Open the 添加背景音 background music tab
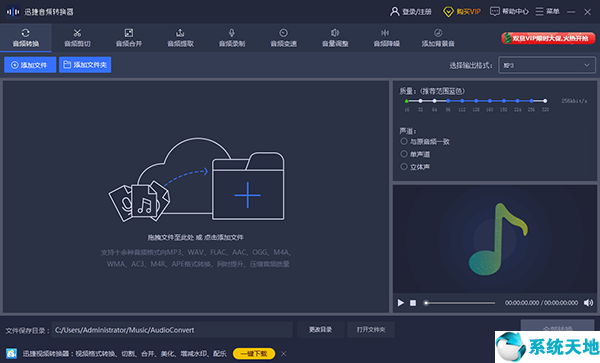Viewport: 600px width, 363px height. point(438,37)
